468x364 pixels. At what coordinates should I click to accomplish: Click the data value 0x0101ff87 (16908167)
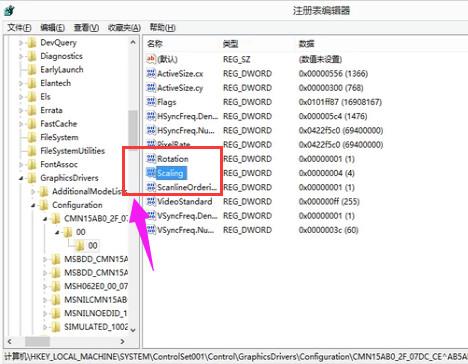[x=340, y=102]
